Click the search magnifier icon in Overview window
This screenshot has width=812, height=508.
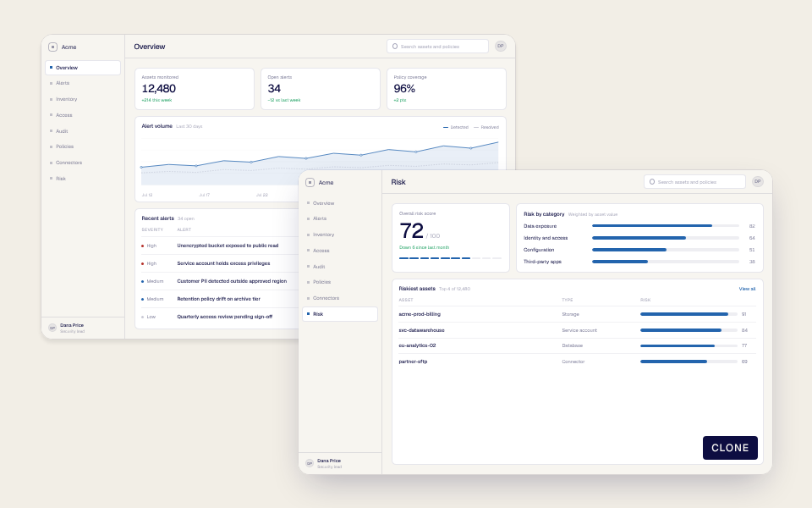395,46
